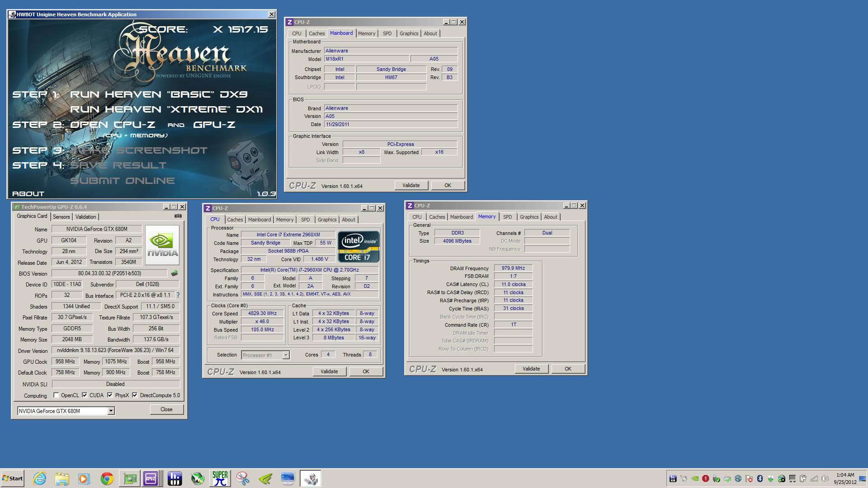Click RUN HEAVEN "XTREME" DX11
Screen dimensions: 868x488
pos(166,109)
